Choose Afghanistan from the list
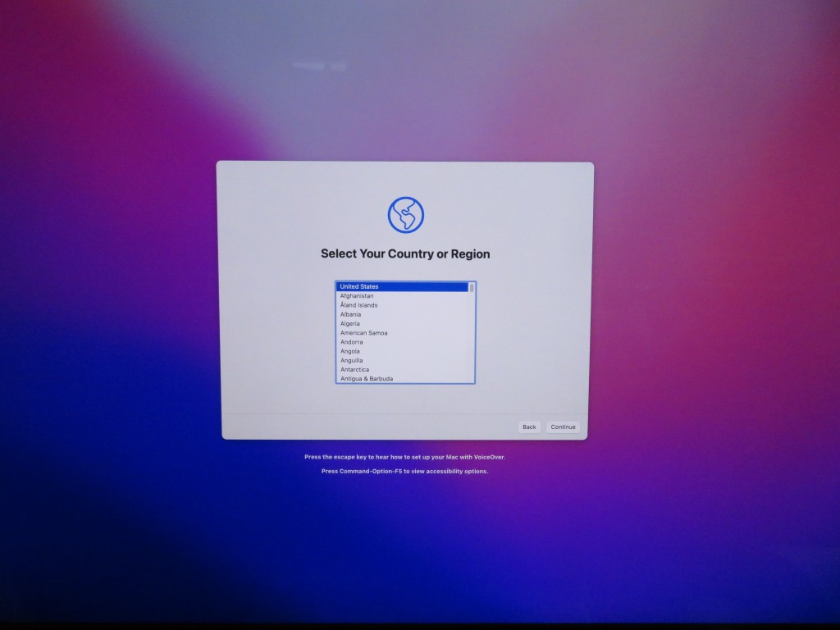The height and width of the screenshot is (630, 840). [x=402, y=295]
